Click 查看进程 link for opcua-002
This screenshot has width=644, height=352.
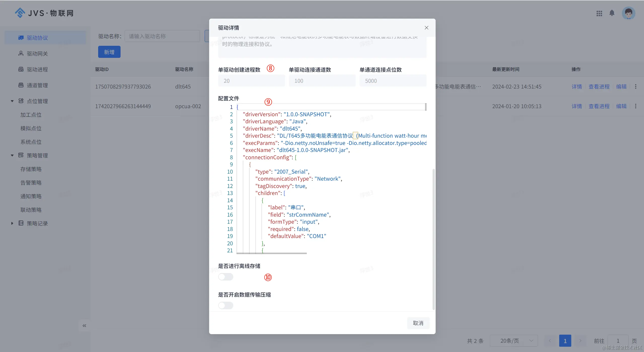599,106
